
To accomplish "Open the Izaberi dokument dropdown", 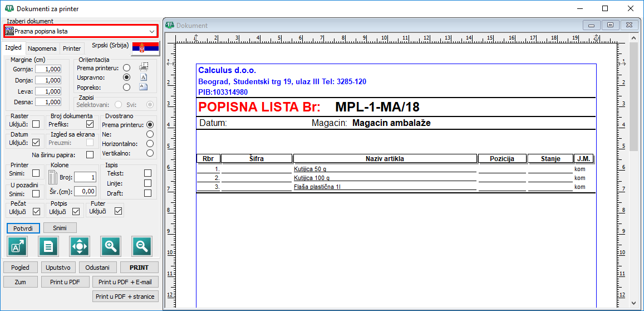I will tap(81, 31).
